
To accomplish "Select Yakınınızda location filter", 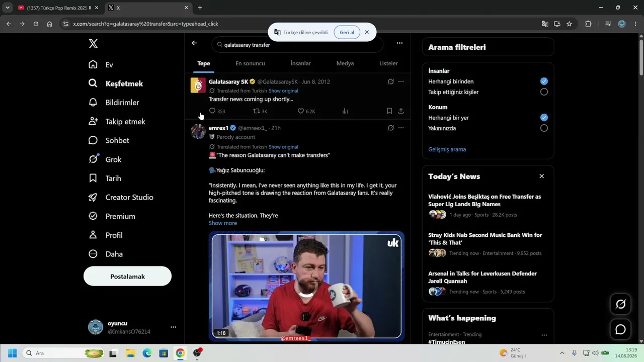I will click(544, 128).
